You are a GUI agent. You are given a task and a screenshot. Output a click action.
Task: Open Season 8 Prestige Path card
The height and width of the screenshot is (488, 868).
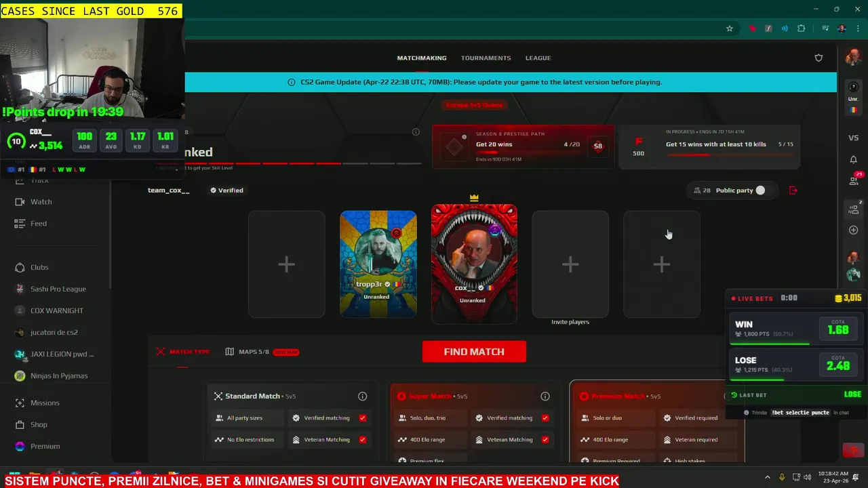pos(523,146)
